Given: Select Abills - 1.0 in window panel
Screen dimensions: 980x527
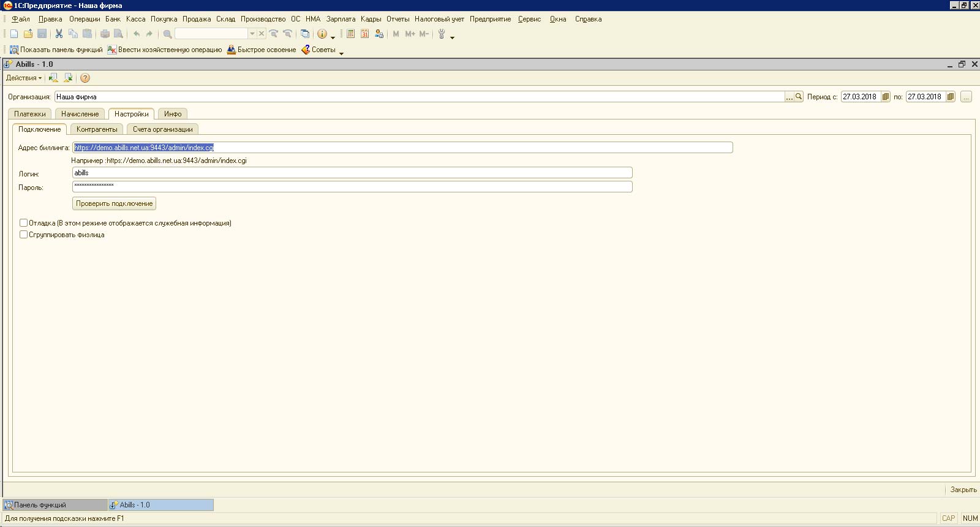Looking at the screenshot, I should pyautogui.click(x=161, y=505).
